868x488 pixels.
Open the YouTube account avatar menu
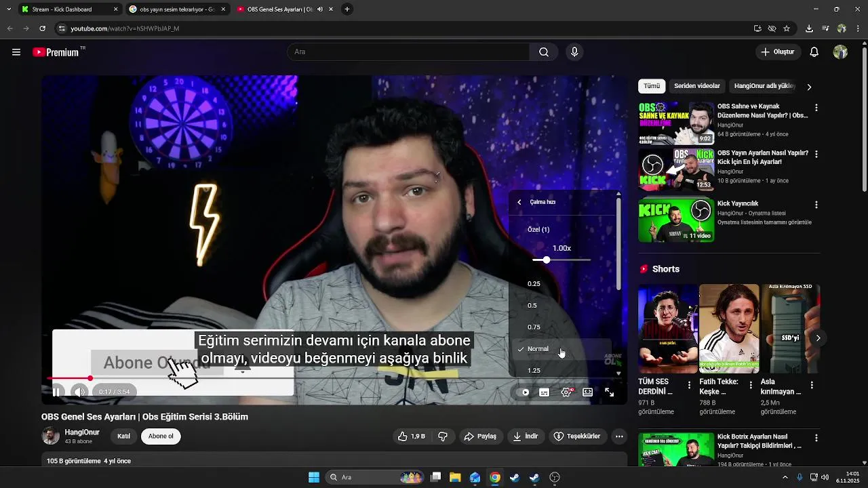[840, 52]
